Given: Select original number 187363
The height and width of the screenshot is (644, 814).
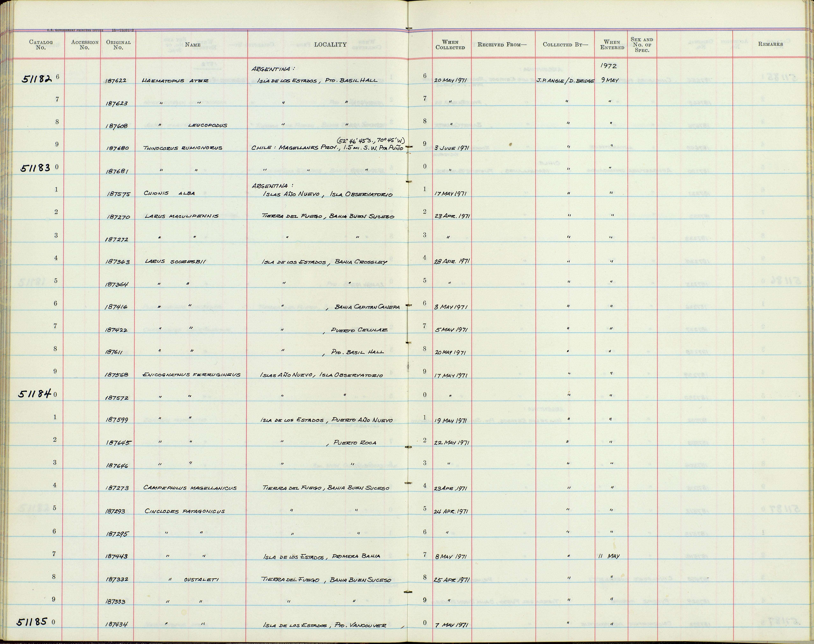Looking at the screenshot, I should [x=117, y=262].
